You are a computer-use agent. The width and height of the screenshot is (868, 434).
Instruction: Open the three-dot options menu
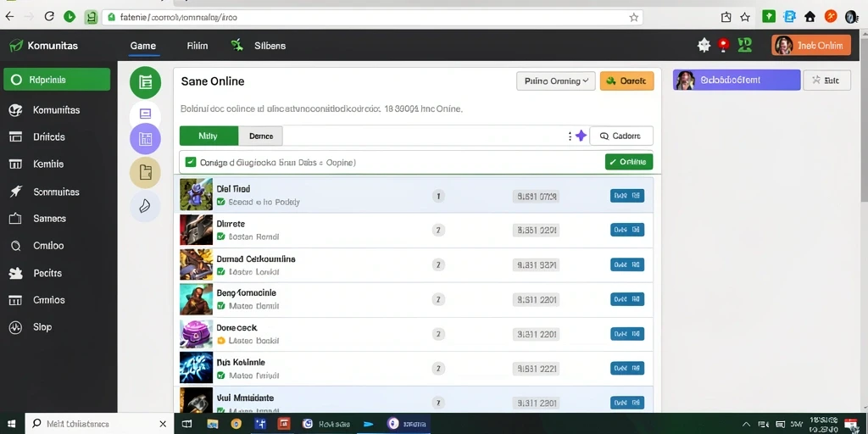click(570, 136)
